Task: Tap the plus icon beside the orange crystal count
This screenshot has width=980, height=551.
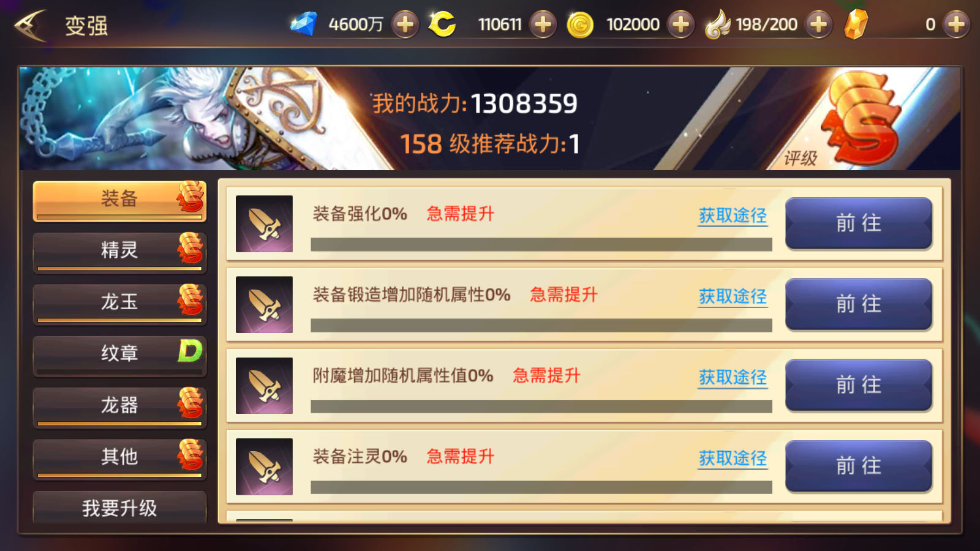Action: (956, 24)
